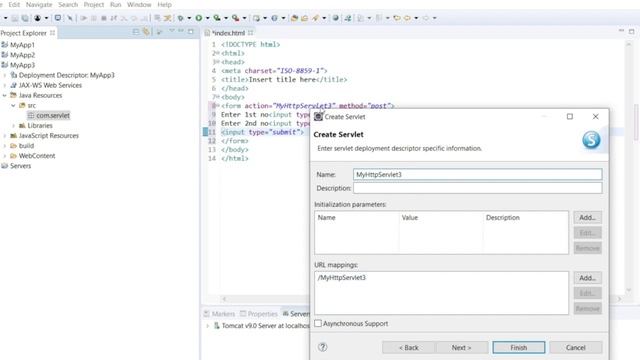640x360 pixels.
Task: Click the Save icon in toolbar
Action: (15, 18)
